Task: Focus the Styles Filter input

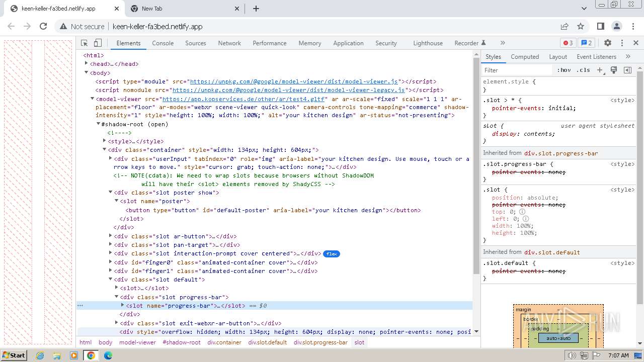Action: [x=517, y=70]
